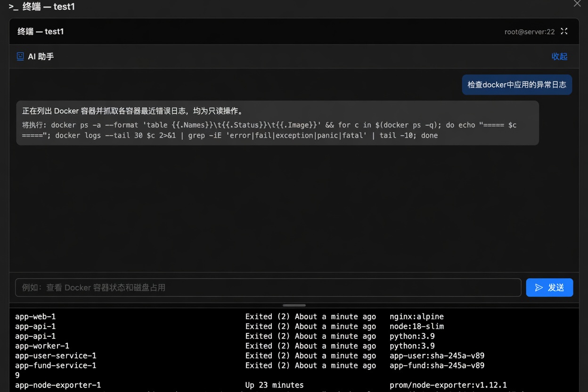The image size is (588, 392).
Task: Collapse the AI assistant with 收起
Action: (x=559, y=57)
